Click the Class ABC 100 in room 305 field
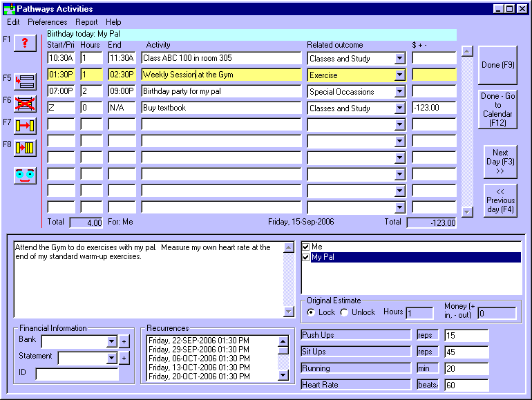The height and width of the screenshot is (400, 532). 221,58
